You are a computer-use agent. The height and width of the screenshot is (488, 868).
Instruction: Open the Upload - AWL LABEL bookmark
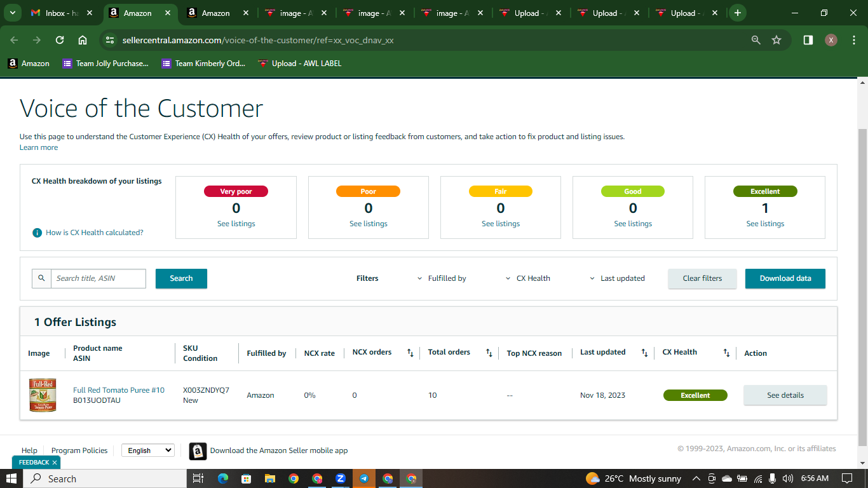pos(299,64)
